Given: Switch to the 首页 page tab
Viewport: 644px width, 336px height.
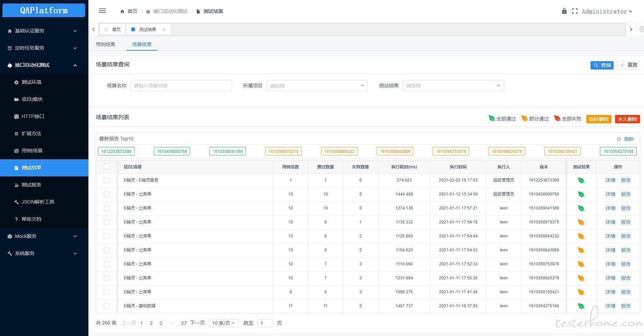Looking at the screenshot, I should pyautogui.click(x=113, y=29).
